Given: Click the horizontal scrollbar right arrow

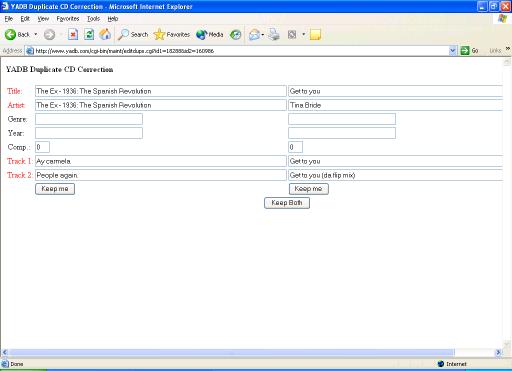Looking at the screenshot, I should (498, 352).
